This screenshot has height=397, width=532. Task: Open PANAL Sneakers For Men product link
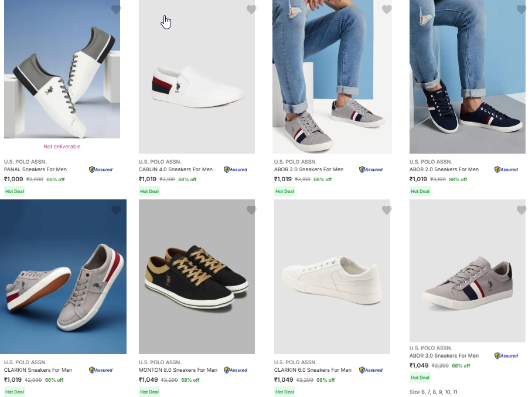click(x=35, y=169)
